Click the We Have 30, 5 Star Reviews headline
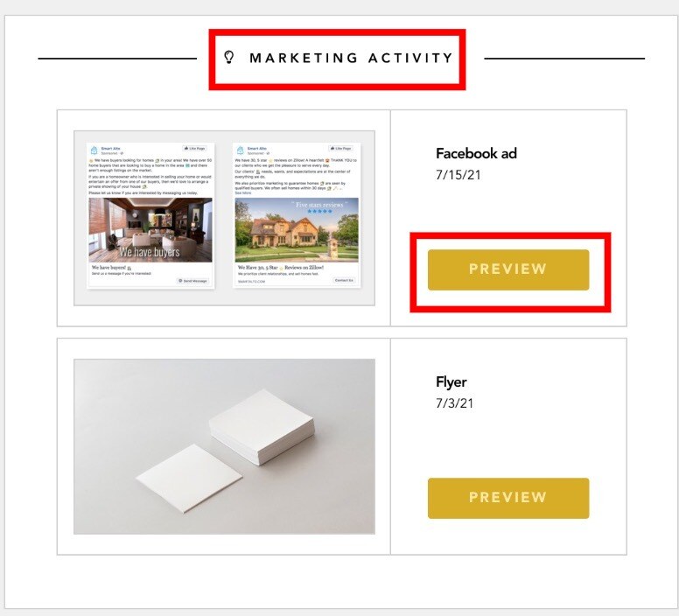Screen dimensions: 679x616 (x=281, y=268)
